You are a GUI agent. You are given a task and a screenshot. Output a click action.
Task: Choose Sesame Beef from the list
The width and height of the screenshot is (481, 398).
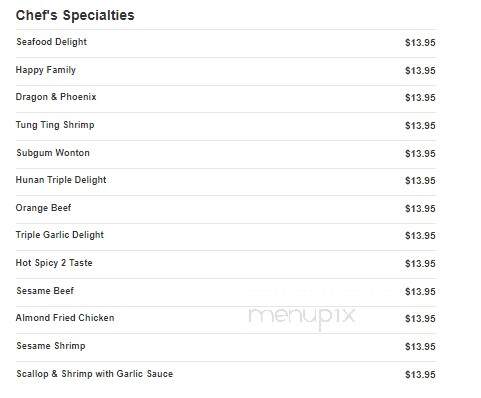[45, 291]
